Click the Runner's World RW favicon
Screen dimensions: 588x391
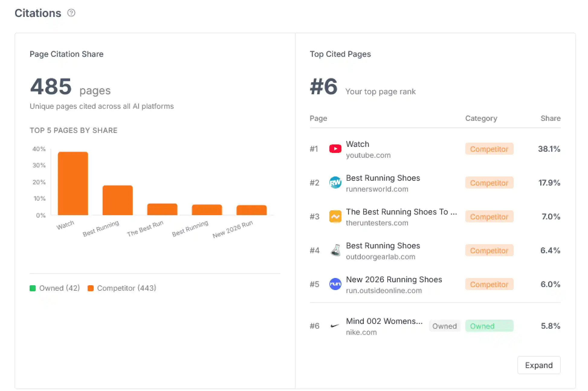coord(335,183)
